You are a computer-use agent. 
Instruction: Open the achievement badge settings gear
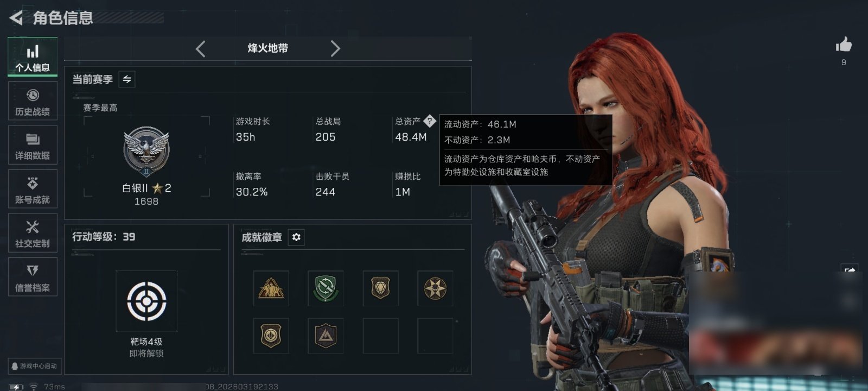point(296,237)
